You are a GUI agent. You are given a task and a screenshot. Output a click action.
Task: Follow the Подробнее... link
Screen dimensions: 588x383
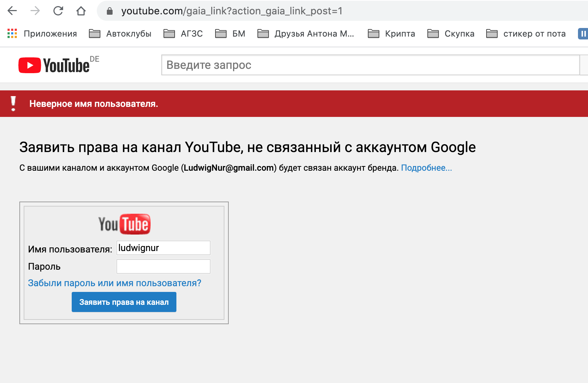tap(426, 168)
